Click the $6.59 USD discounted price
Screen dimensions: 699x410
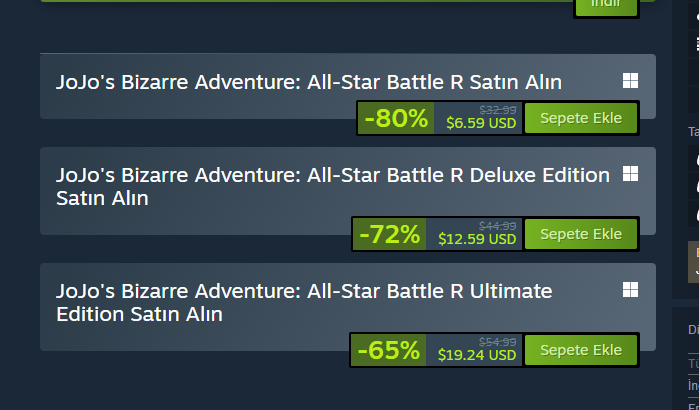(481, 124)
